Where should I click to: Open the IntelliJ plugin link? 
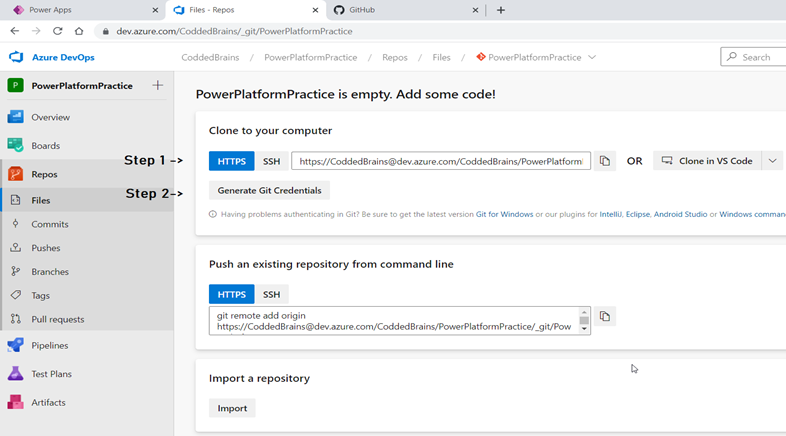610,214
